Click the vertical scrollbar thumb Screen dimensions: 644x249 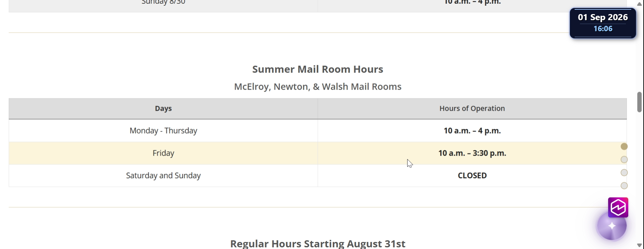[639, 102]
